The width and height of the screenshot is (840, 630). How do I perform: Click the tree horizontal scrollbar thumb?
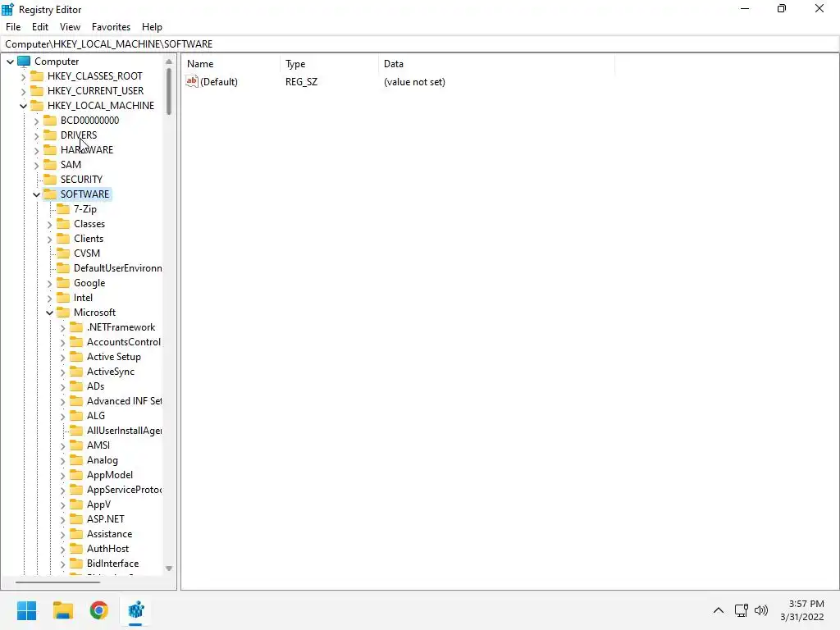click(58, 582)
